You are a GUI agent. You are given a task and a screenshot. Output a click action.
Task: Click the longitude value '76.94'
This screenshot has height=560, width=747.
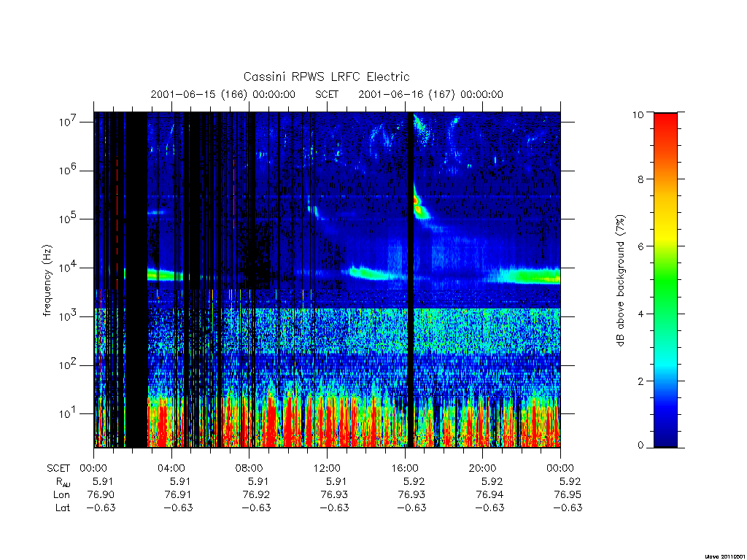click(x=489, y=495)
